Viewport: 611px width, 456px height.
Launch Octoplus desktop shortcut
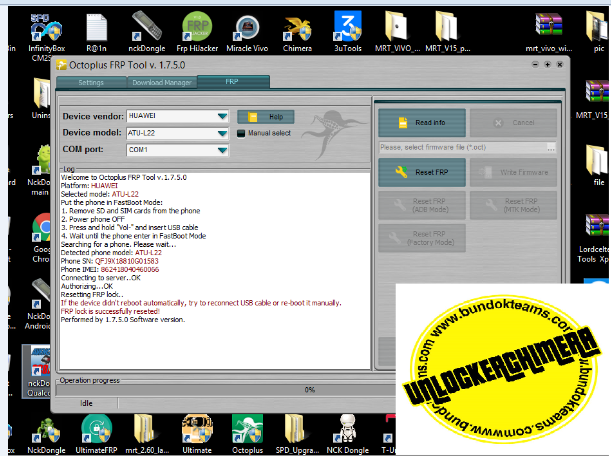pyautogui.click(x=247, y=433)
